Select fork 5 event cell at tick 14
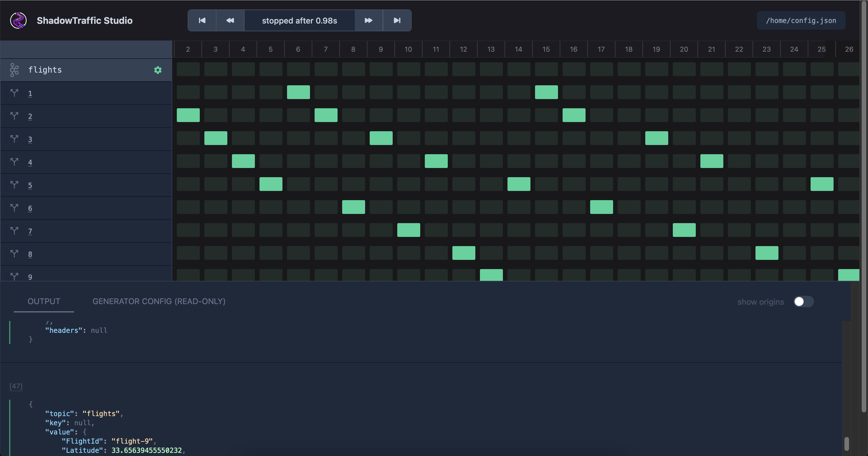Screen dimensions: 868x456 pyautogui.click(x=519, y=184)
